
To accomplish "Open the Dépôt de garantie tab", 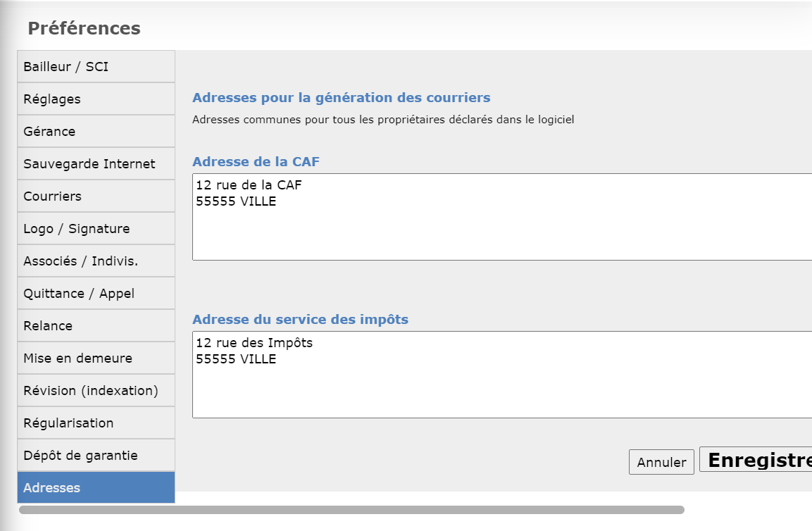I will (96, 456).
